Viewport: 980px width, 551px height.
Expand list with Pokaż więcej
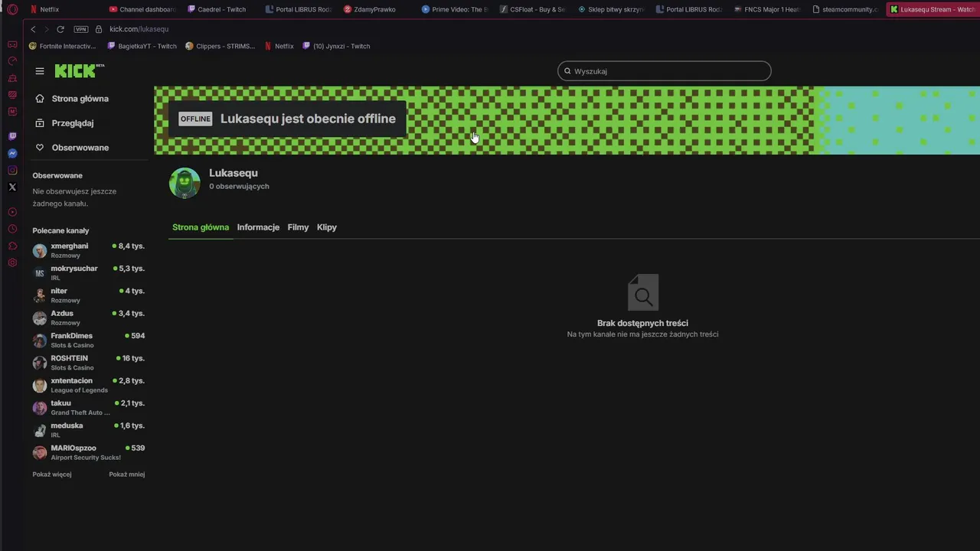[52, 474]
